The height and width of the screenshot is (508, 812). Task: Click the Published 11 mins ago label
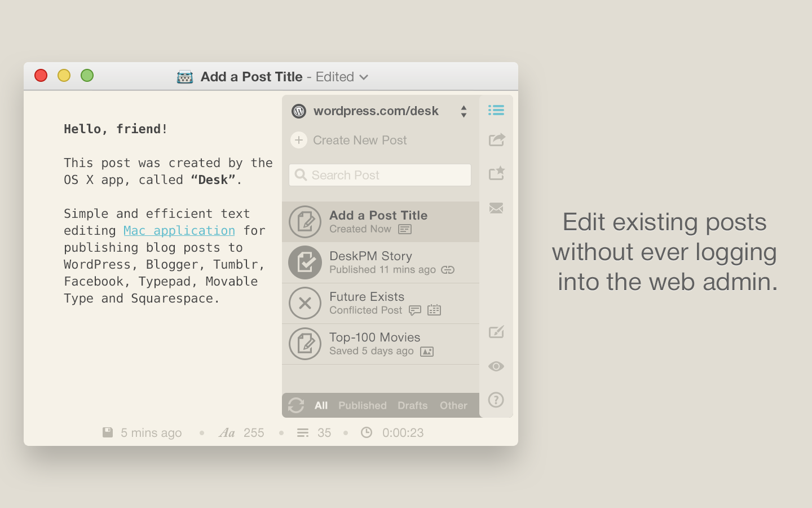(x=382, y=270)
